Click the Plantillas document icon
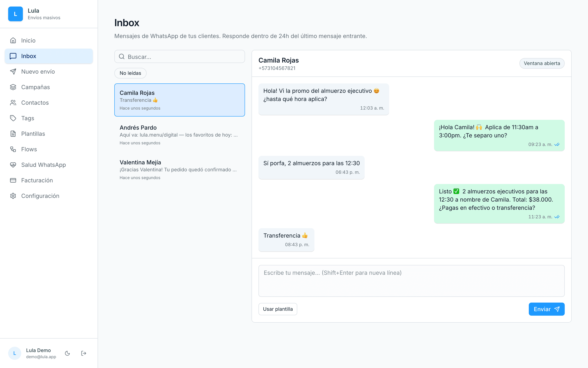This screenshot has height=368, width=588. (x=13, y=134)
